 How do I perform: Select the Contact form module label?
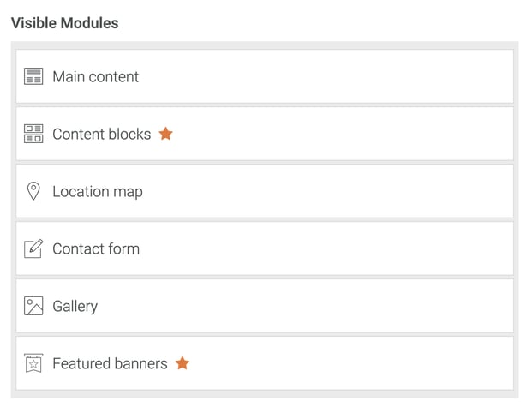tap(95, 249)
